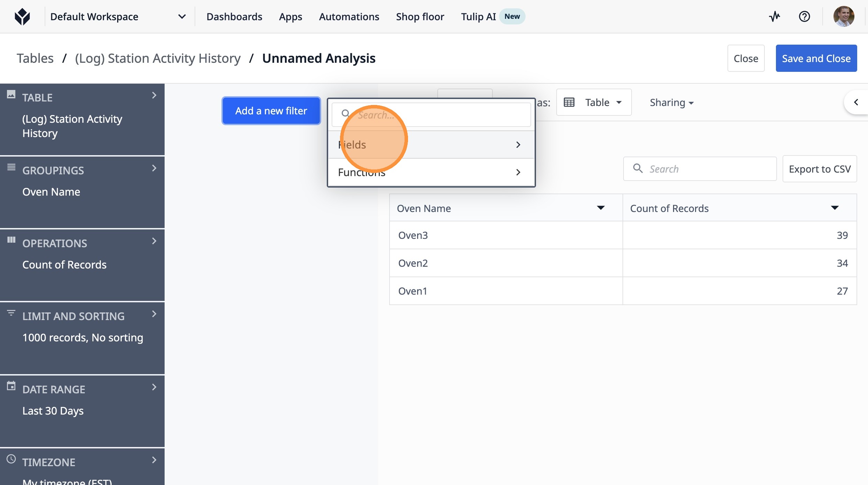Click the Date Range calendar icon
The width and height of the screenshot is (868, 485).
point(11,386)
